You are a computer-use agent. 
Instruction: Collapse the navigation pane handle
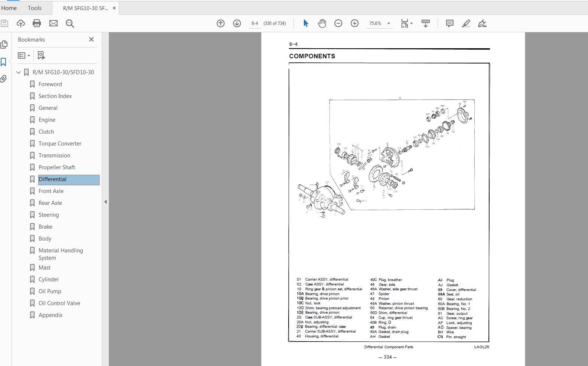point(105,202)
